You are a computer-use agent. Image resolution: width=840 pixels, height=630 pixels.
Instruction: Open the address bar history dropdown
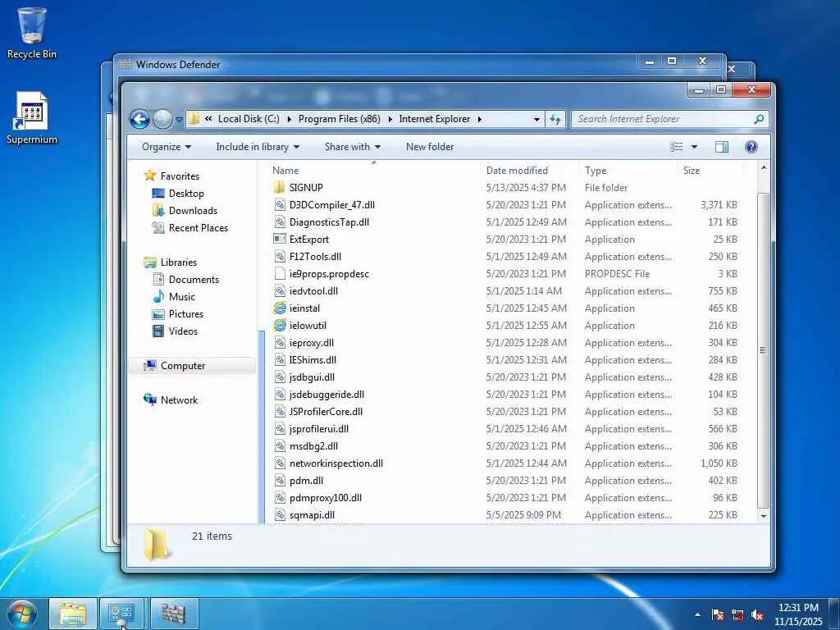pyautogui.click(x=536, y=120)
